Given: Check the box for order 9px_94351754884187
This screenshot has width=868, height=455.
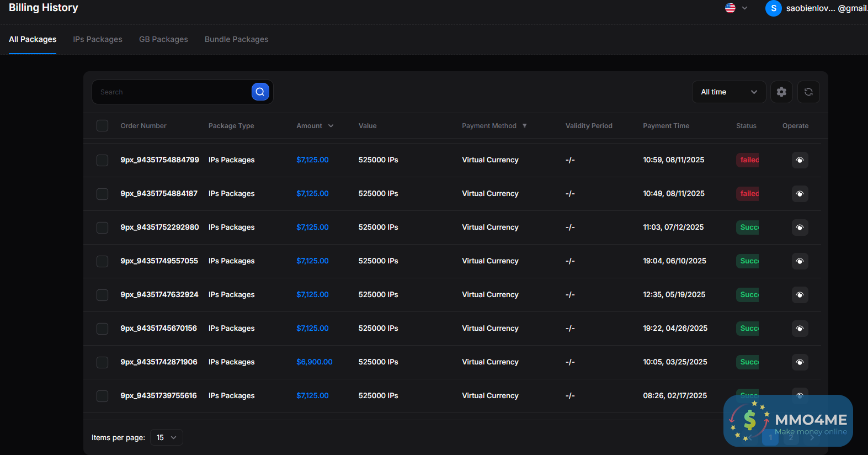Looking at the screenshot, I should 102,194.
